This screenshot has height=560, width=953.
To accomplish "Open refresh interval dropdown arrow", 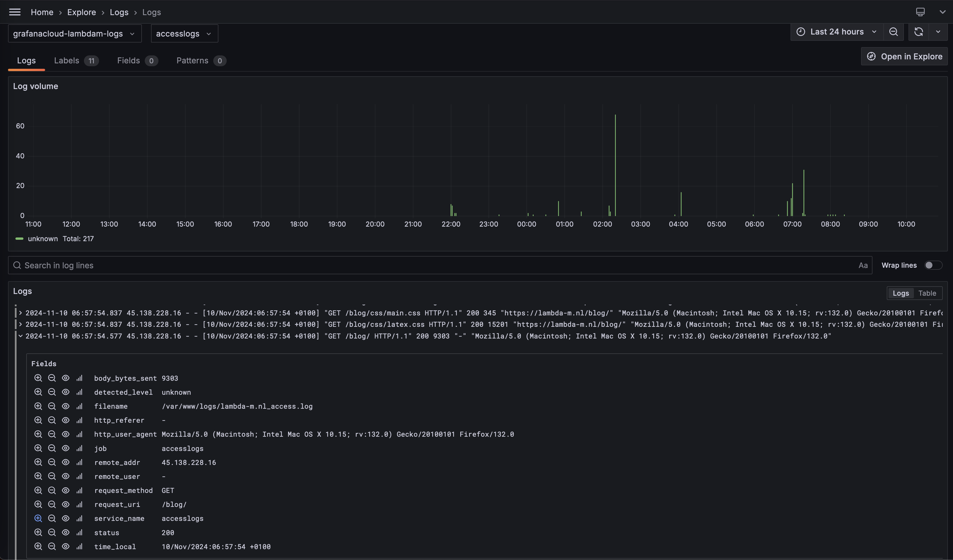I will pyautogui.click(x=938, y=32).
